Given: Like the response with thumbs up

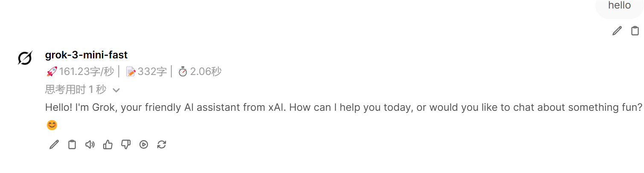Looking at the screenshot, I should click(108, 145).
